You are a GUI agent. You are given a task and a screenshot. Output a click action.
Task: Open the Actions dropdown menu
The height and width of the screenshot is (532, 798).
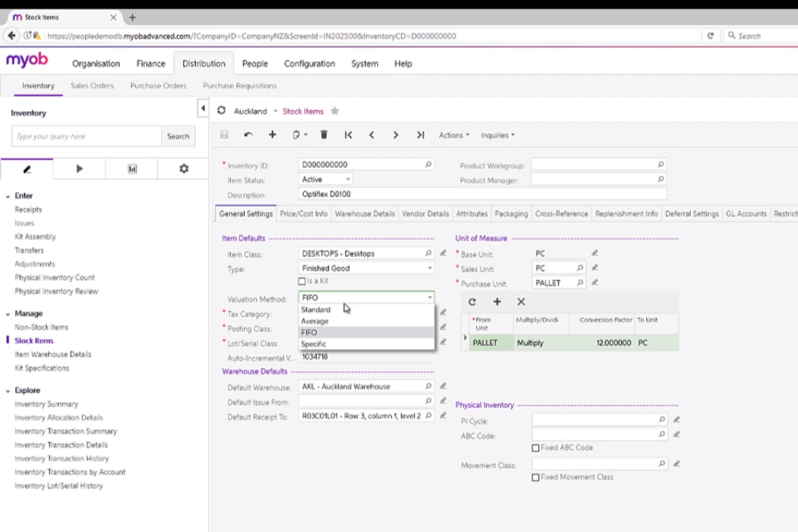coord(454,135)
